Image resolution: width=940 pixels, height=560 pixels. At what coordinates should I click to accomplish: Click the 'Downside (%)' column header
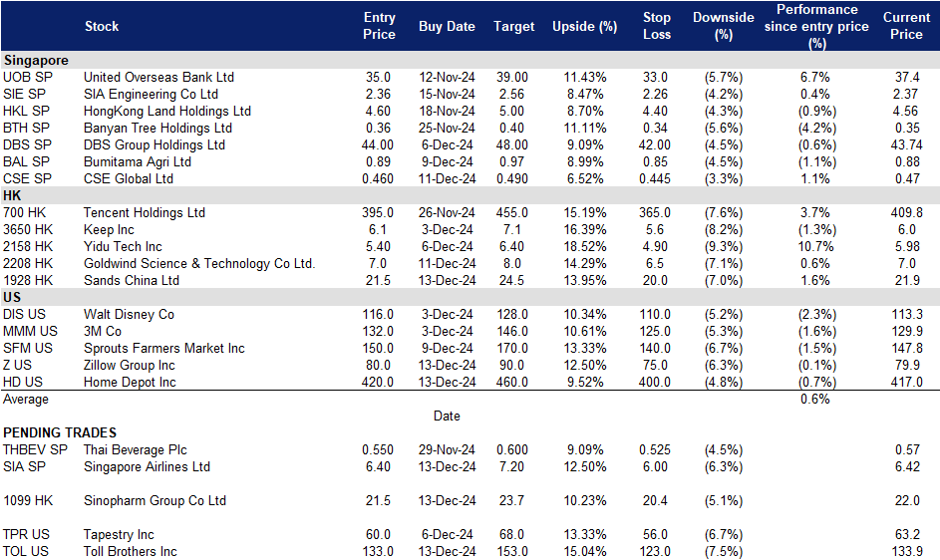point(723,26)
